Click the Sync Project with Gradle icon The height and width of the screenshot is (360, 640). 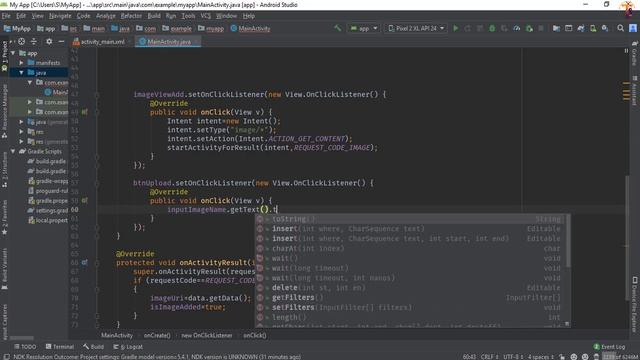click(x=580, y=28)
